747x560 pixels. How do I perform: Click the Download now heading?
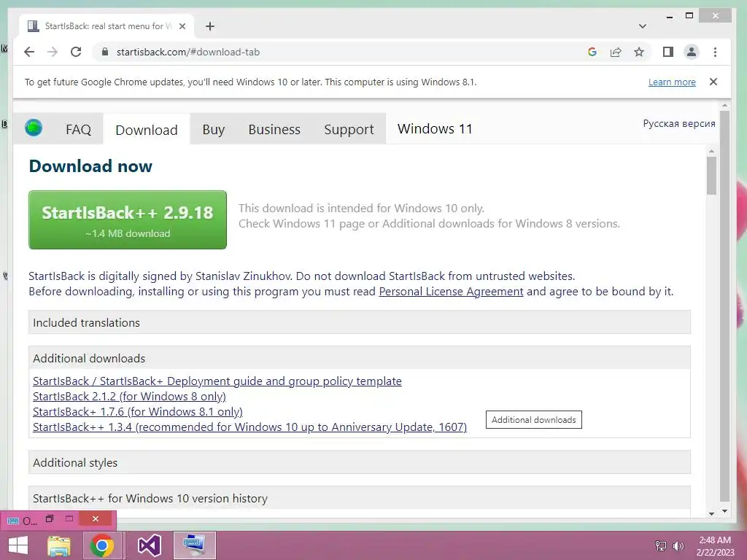[x=90, y=166]
